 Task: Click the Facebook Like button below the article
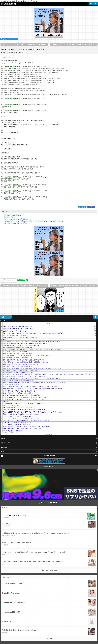[91, 207]
